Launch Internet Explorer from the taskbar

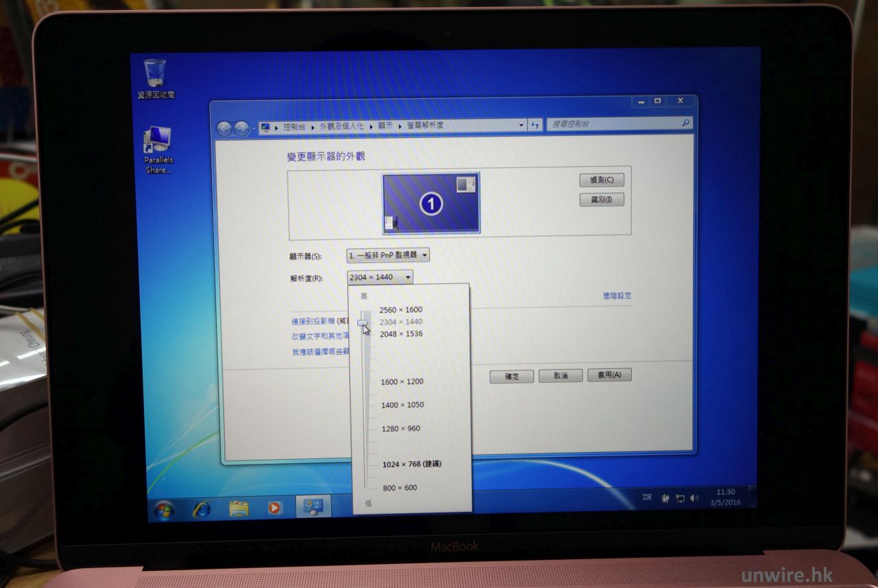click(202, 509)
